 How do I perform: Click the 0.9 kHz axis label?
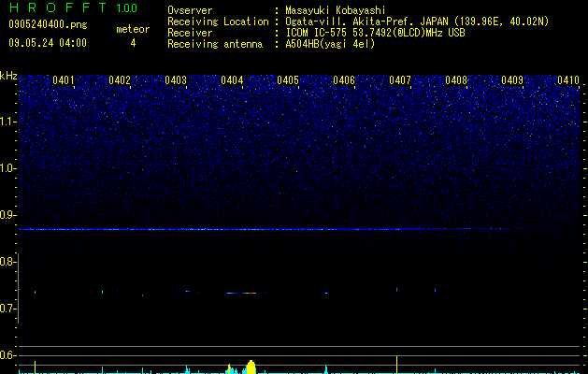pyautogui.click(x=8, y=215)
